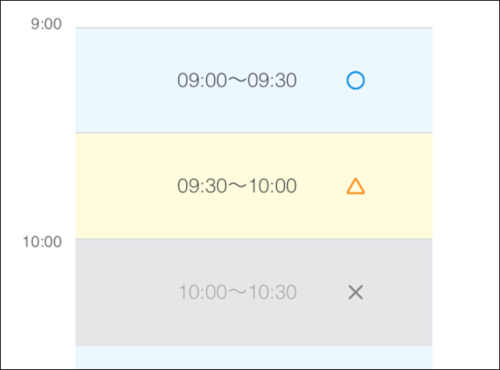Click the 9:00 hour label

click(x=46, y=24)
